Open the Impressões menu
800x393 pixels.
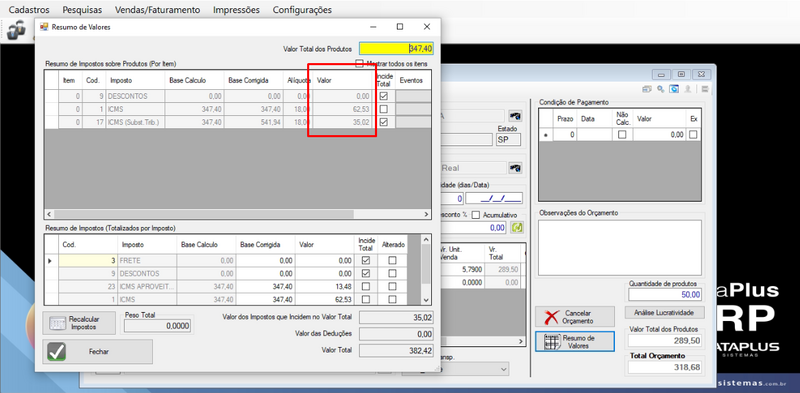click(x=236, y=10)
